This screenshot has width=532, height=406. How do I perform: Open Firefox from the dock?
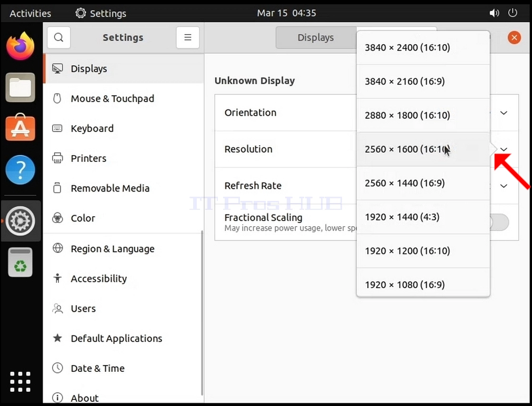click(x=21, y=46)
